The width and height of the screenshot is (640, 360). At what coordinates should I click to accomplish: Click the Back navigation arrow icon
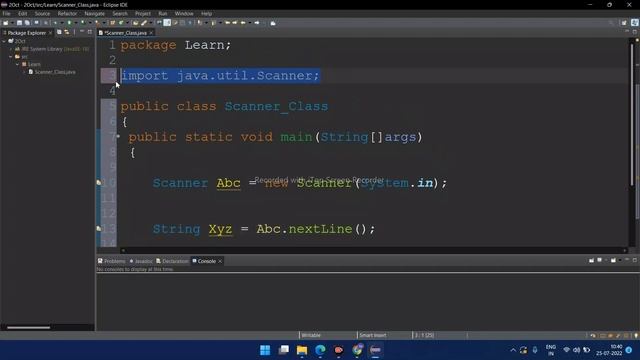click(243, 23)
